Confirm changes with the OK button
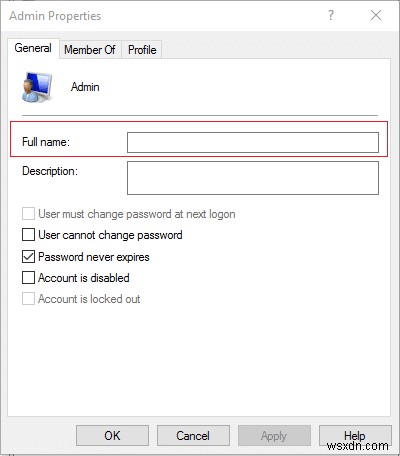This screenshot has height=456, width=400. (x=112, y=436)
